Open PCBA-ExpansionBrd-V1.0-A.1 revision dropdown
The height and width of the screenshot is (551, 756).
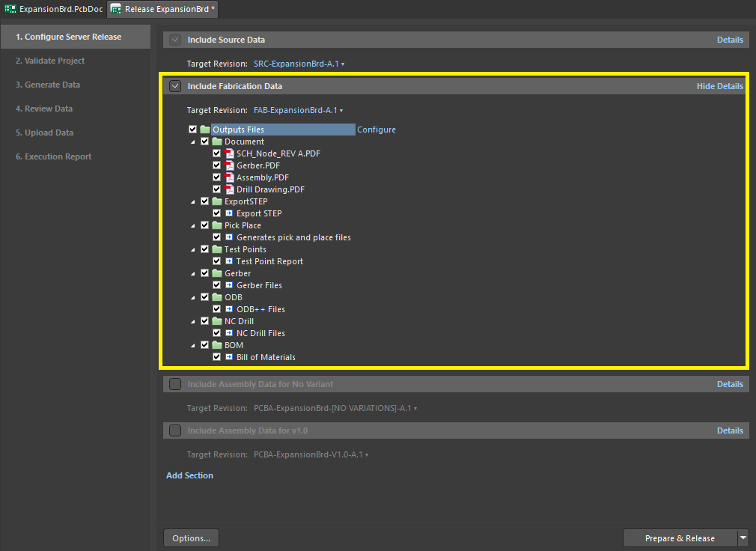[311, 454]
